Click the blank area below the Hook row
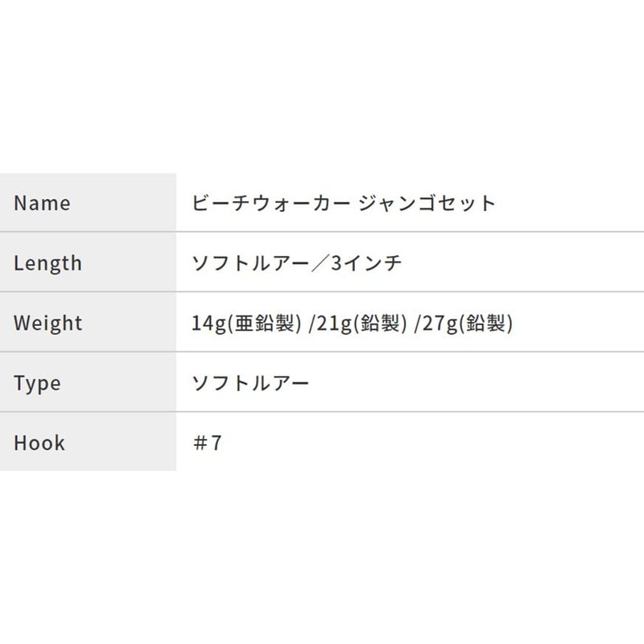 tap(322, 557)
